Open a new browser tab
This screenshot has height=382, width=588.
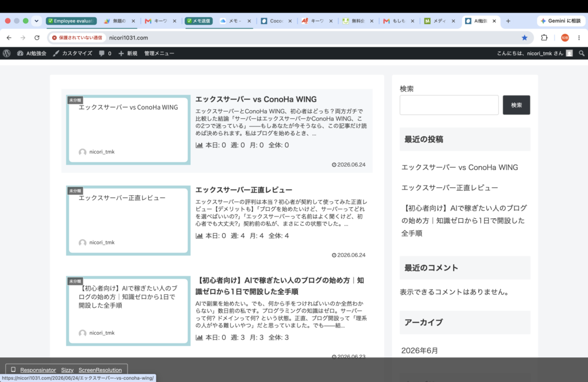(x=508, y=21)
